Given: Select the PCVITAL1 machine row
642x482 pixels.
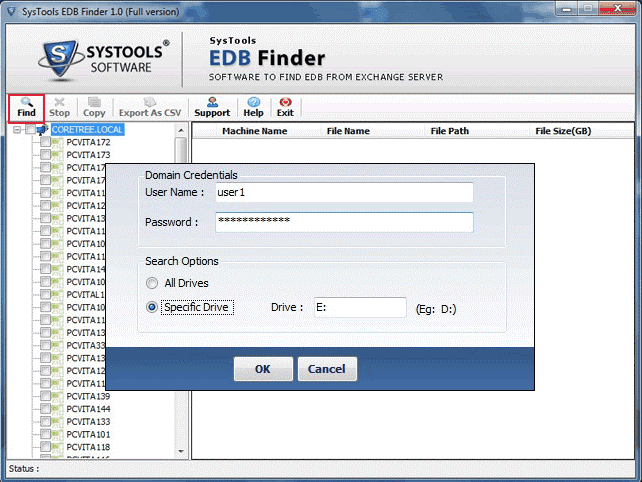Looking at the screenshot, I should coord(86,295).
